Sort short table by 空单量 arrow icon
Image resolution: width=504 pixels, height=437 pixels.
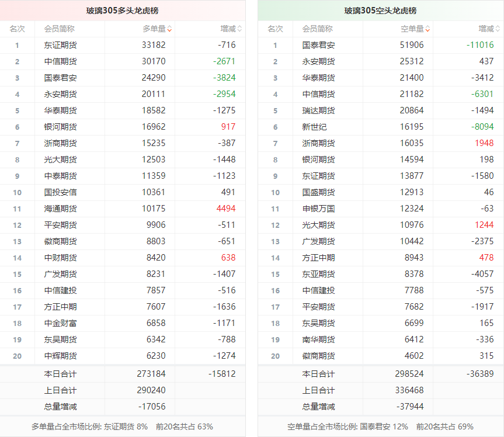[x=427, y=29]
